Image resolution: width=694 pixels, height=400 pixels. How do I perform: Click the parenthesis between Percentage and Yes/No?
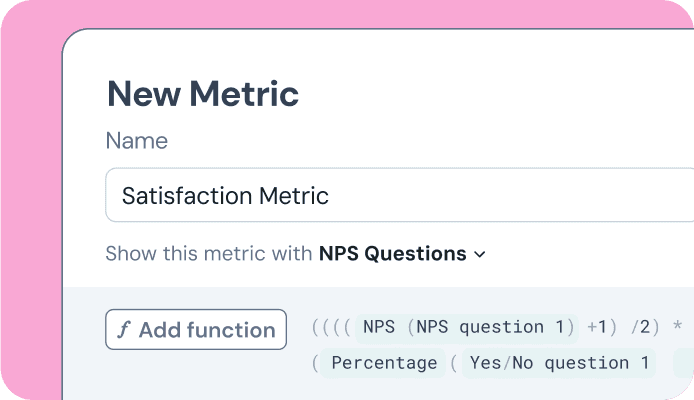click(x=453, y=362)
